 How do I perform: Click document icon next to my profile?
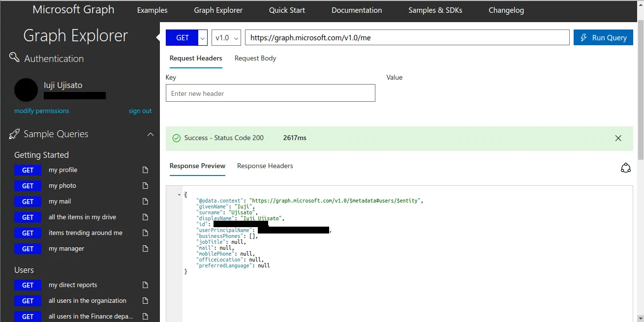click(x=145, y=170)
